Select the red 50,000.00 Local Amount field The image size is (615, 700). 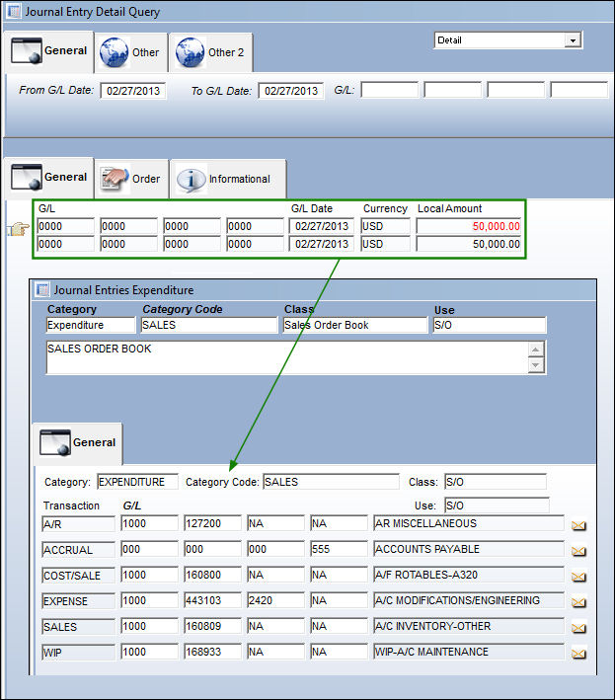pos(469,226)
